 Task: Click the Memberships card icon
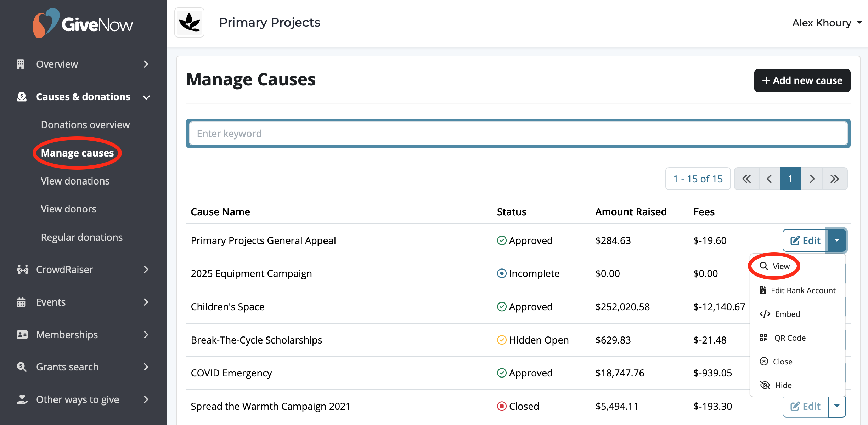click(x=22, y=335)
